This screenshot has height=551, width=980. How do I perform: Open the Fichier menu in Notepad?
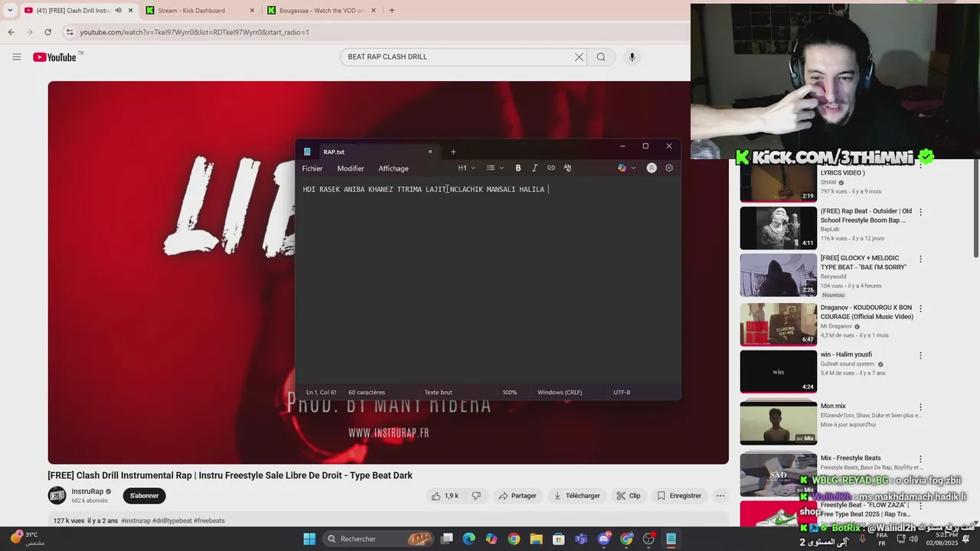312,168
